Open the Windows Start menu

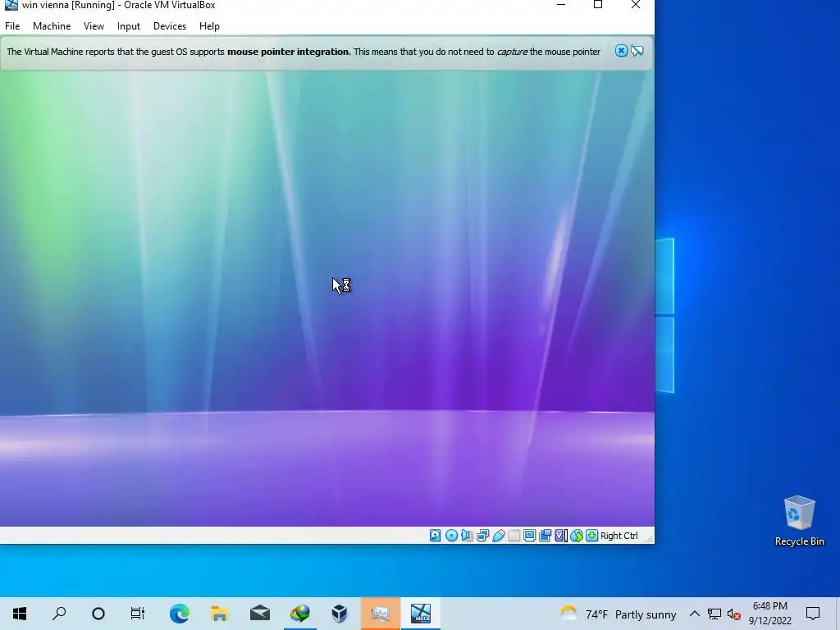(20, 614)
